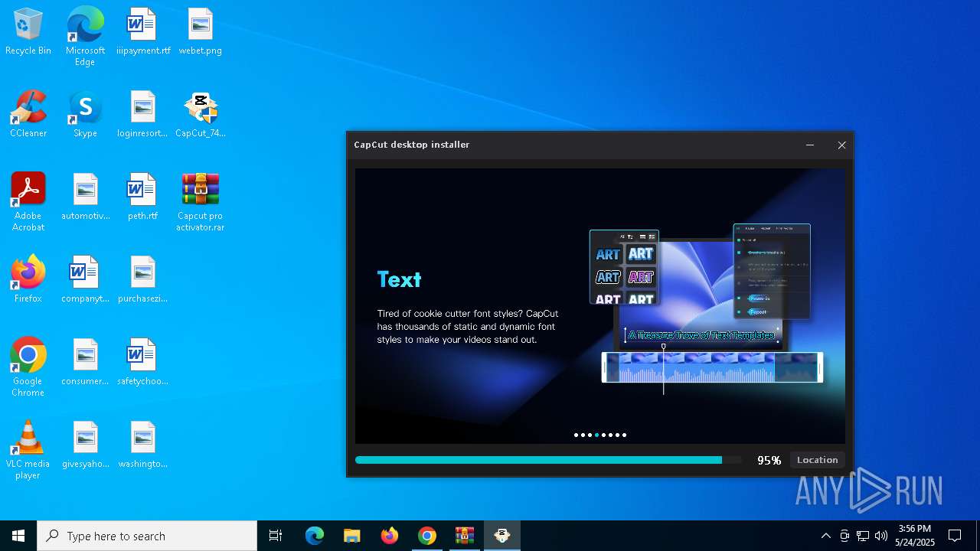Show hidden system tray icons
Screen dimensions: 980x551
coord(825,536)
